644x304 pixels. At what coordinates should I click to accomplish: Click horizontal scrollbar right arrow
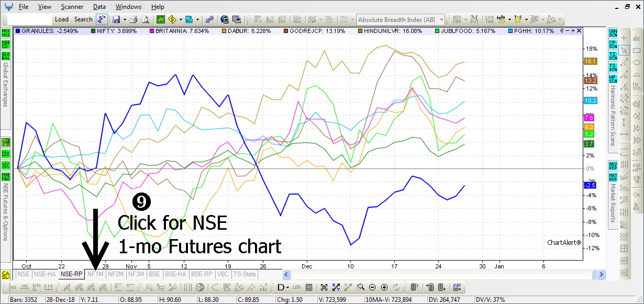(x=602, y=274)
